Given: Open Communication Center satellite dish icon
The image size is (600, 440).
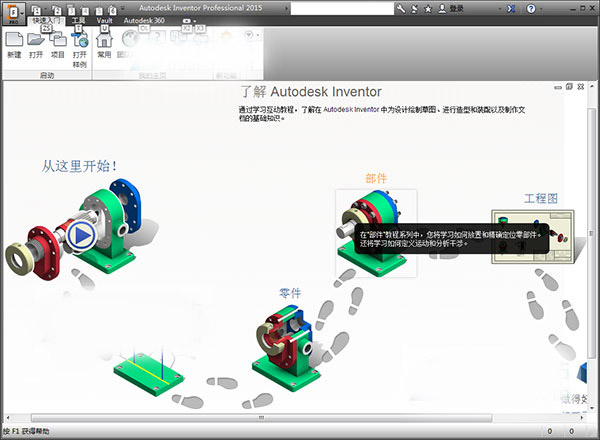Looking at the screenshot, I should [414, 8].
